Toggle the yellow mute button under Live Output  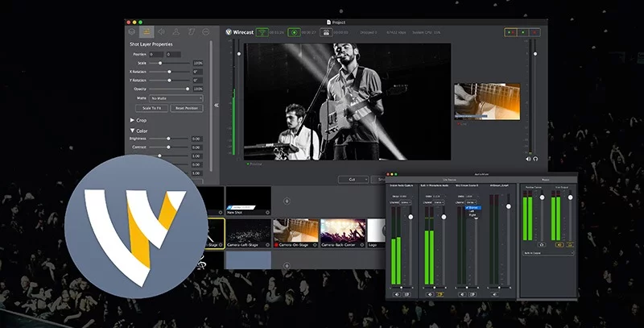[559, 244]
